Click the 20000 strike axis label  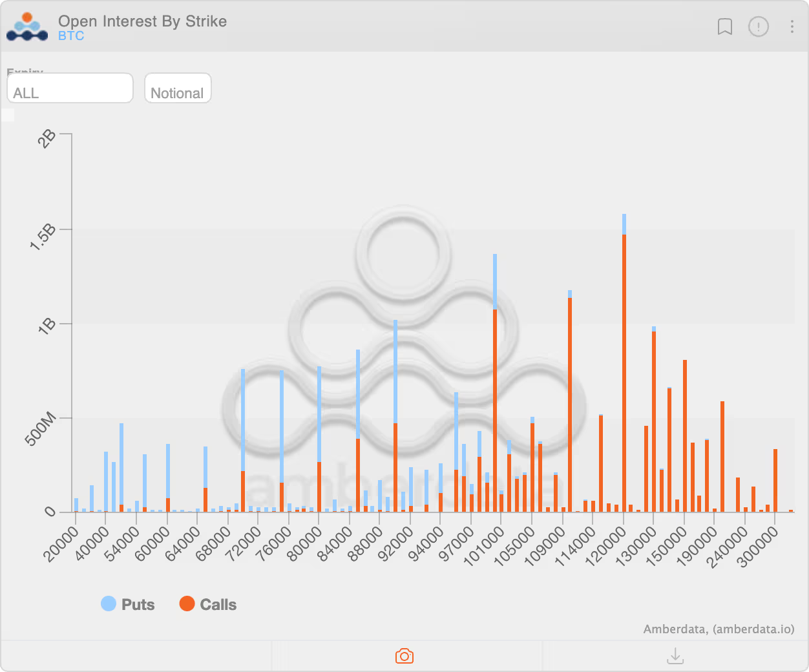click(62, 544)
